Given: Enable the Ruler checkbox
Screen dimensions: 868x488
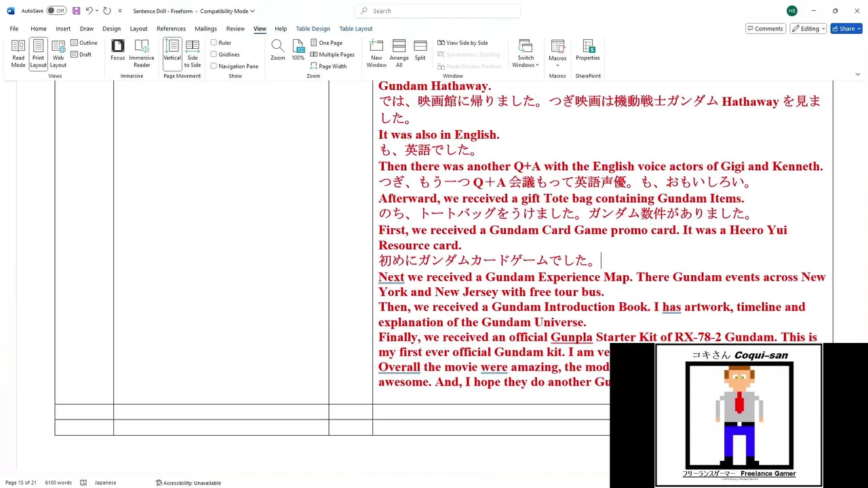Looking at the screenshot, I should coord(214,43).
